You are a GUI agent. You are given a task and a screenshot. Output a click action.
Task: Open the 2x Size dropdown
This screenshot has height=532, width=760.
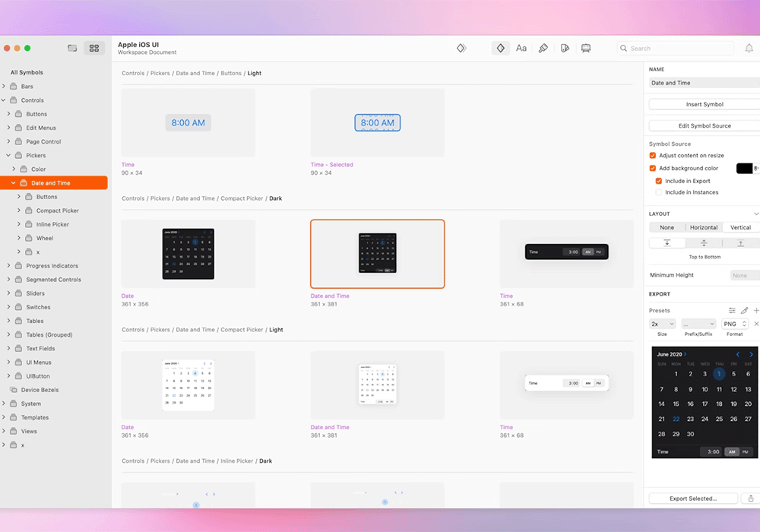point(662,324)
